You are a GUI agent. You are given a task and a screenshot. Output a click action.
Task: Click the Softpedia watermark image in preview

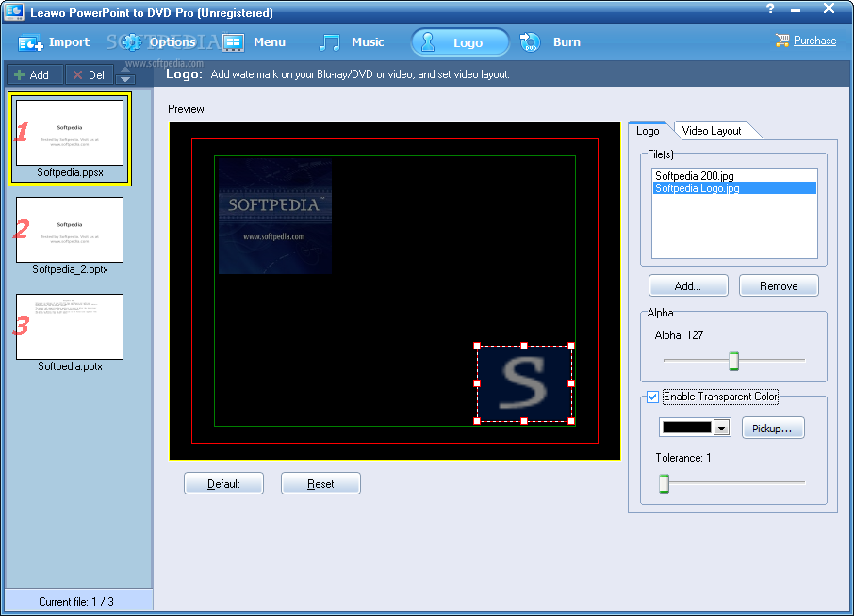pos(275,216)
